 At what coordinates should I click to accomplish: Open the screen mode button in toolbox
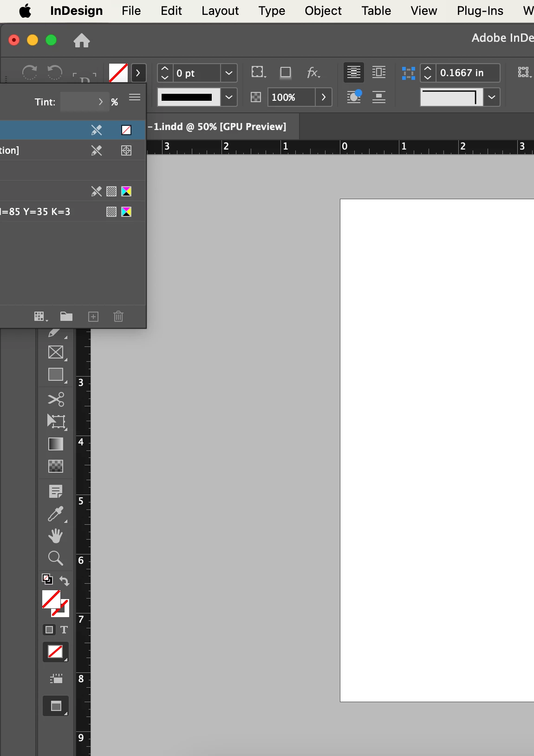point(56,706)
